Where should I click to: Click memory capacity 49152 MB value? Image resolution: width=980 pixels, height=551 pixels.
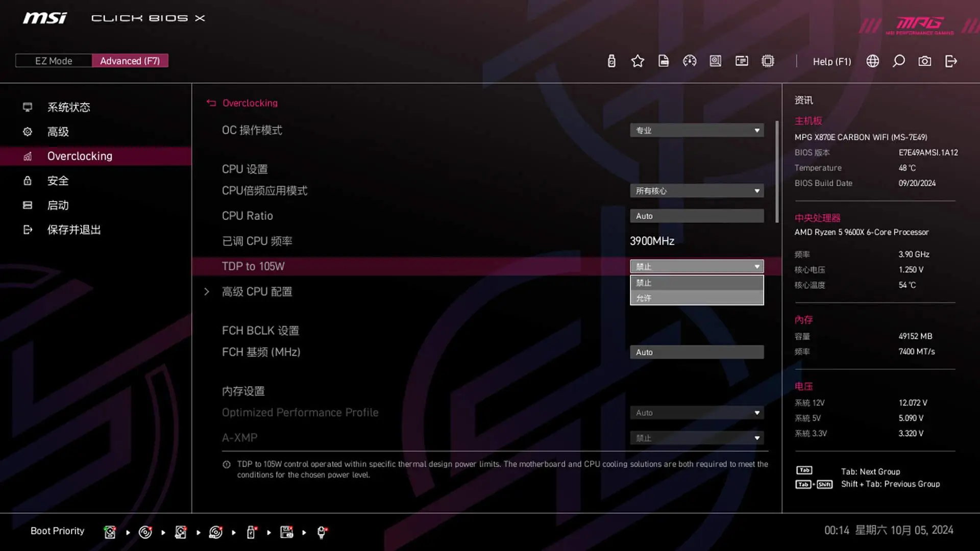click(915, 336)
